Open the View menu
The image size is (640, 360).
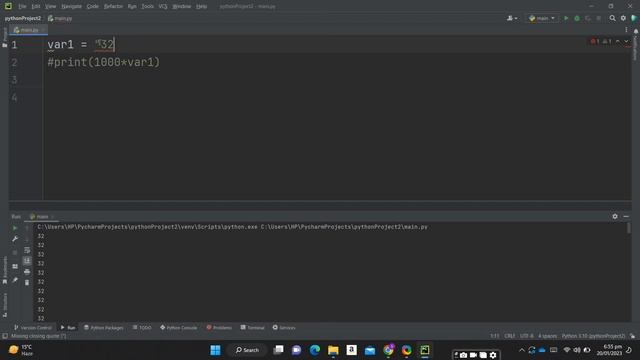point(50,7)
